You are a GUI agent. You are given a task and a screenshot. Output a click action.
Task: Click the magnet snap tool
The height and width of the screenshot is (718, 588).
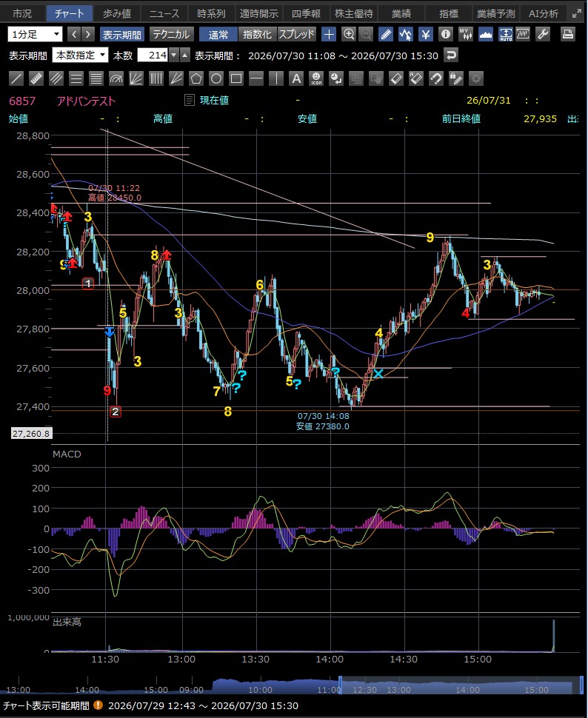[x=436, y=78]
